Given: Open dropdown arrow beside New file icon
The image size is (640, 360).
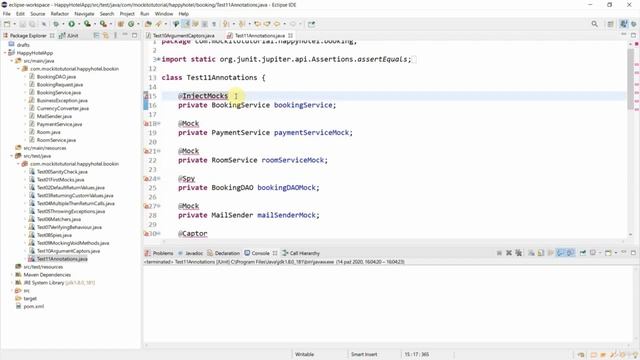Looking at the screenshot, I should 14,24.
